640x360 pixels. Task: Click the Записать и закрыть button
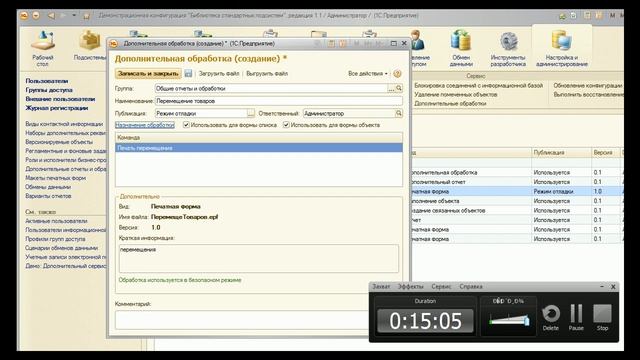pyautogui.click(x=148, y=73)
